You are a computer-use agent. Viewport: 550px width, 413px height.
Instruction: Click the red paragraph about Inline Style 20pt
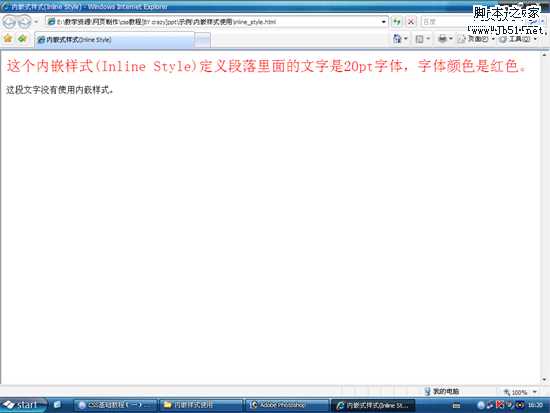(266, 66)
